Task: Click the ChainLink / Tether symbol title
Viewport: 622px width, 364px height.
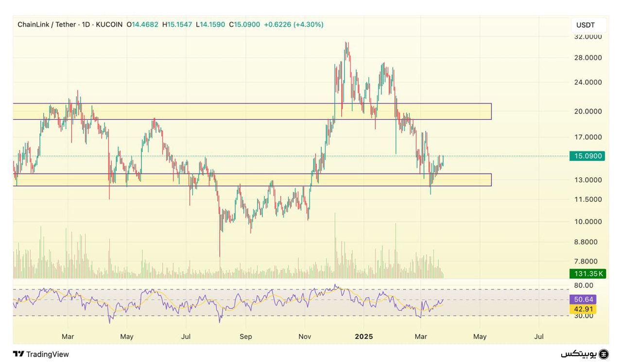Action: (x=46, y=24)
